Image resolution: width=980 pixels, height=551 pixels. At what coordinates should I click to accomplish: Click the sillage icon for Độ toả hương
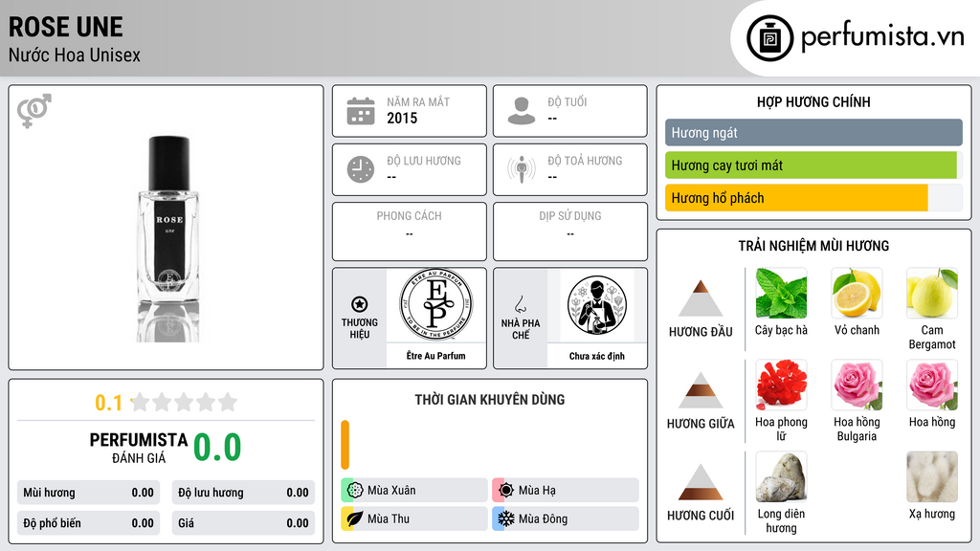(522, 169)
